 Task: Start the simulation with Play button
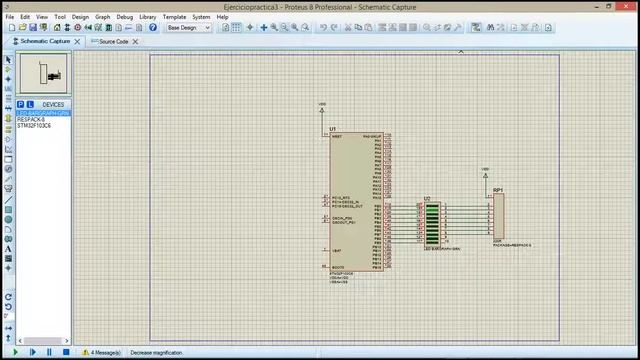pyautogui.click(x=15, y=352)
